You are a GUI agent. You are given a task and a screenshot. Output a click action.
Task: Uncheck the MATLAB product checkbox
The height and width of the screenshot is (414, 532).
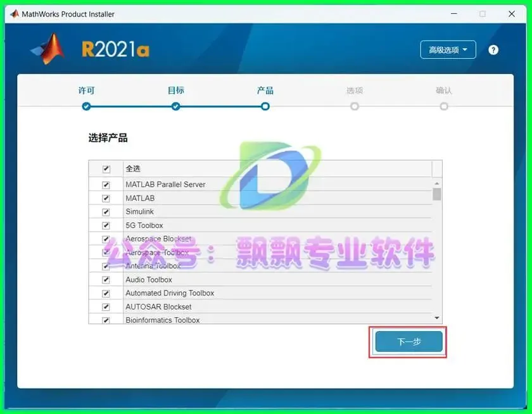click(x=106, y=198)
